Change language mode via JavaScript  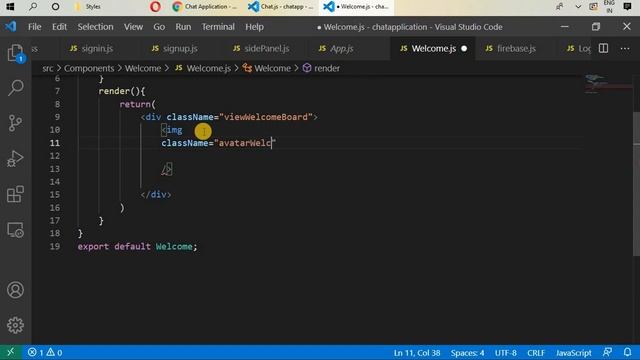573,352
